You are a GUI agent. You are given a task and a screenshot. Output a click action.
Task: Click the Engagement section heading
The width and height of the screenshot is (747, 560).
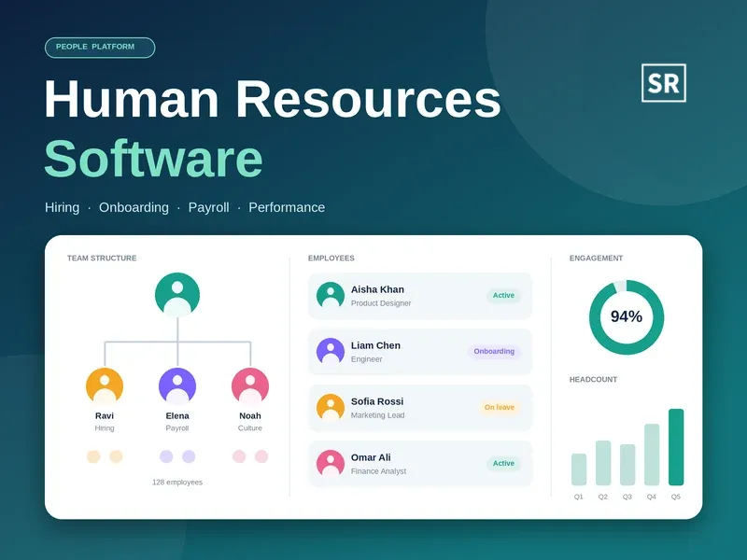(x=596, y=259)
